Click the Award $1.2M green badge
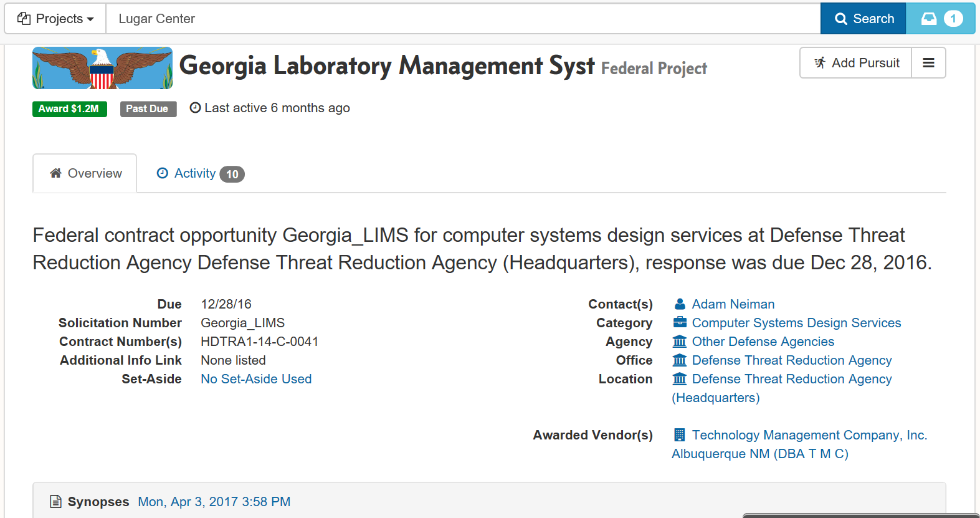The height and width of the screenshot is (518, 980). 69,109
